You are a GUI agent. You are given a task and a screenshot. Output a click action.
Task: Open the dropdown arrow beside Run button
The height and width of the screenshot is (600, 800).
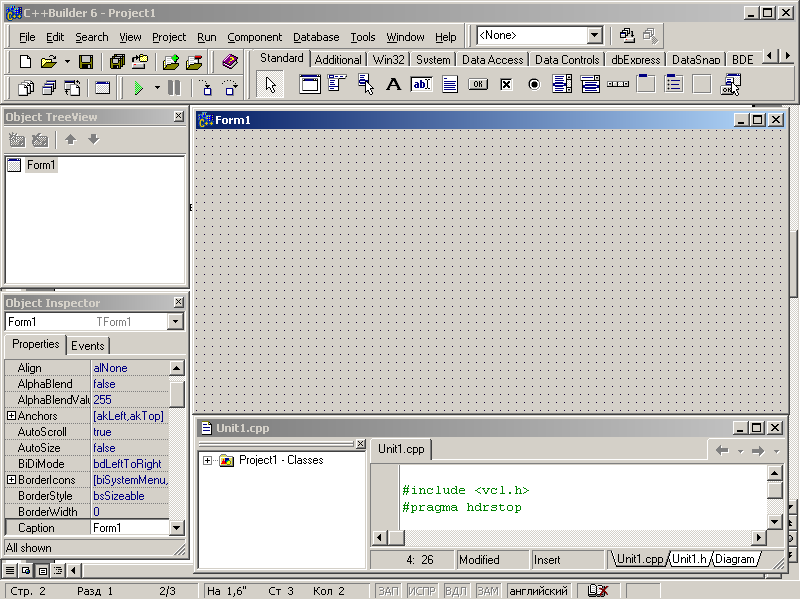coord(157,88)
